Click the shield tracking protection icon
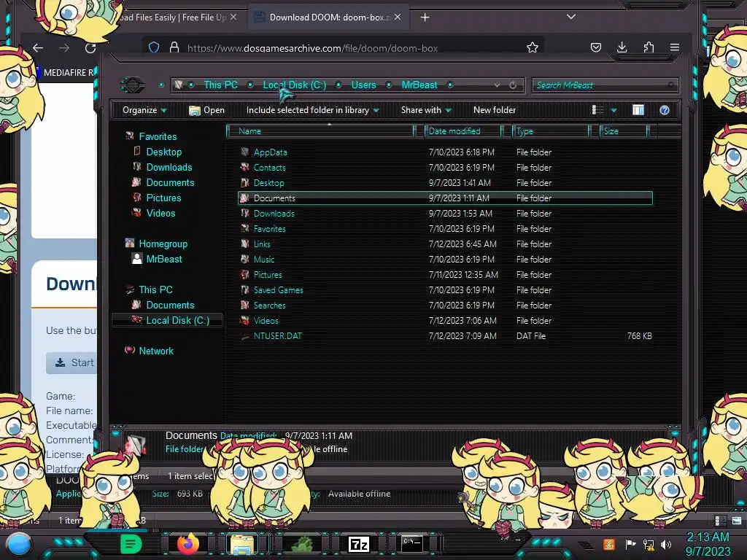Image resolution: width=747 pixels, height=560 pixels. point(153,47)
